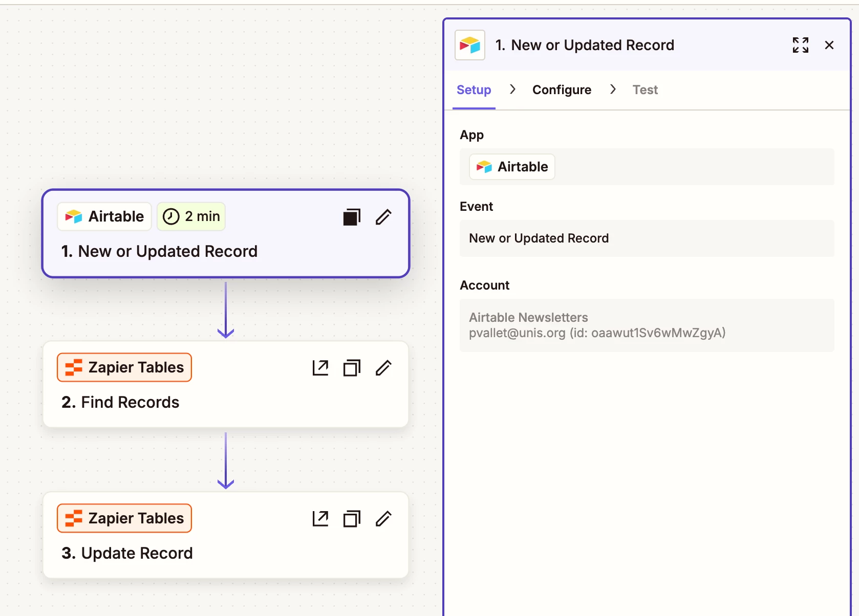Switch to the Test tab

645,90
